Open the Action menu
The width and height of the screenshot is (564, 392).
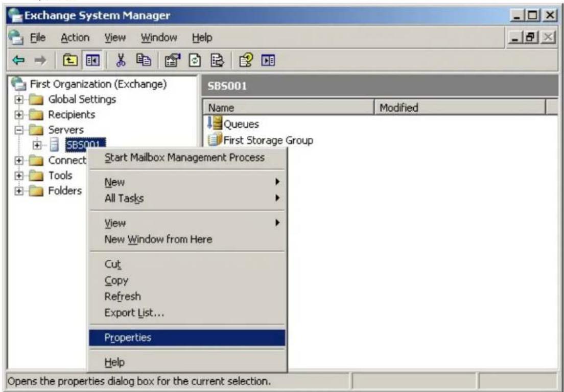(75, 37)
